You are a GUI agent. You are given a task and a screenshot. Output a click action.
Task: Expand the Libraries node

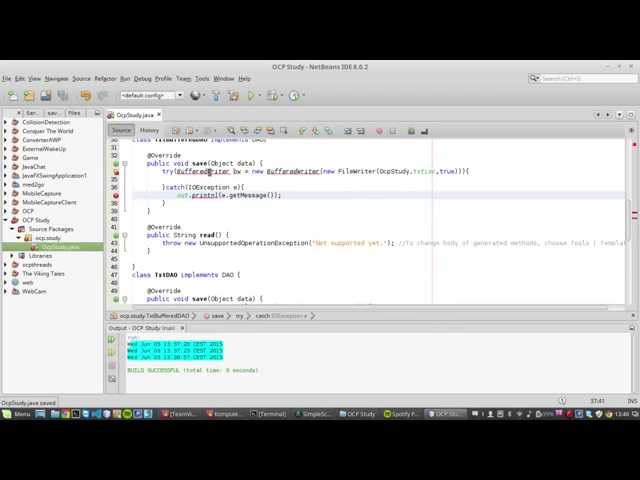point(12,256)
